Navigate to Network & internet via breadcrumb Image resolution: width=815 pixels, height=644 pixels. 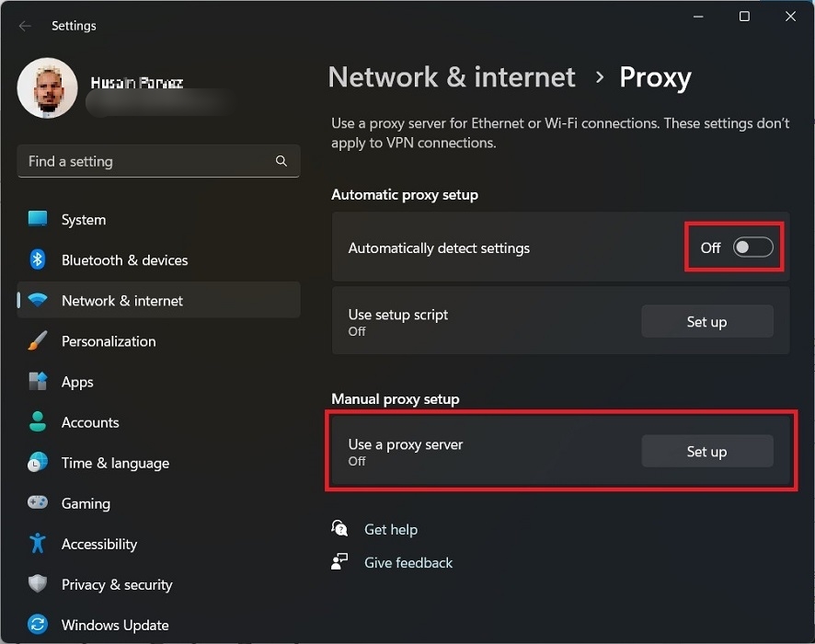click(452, 77)
